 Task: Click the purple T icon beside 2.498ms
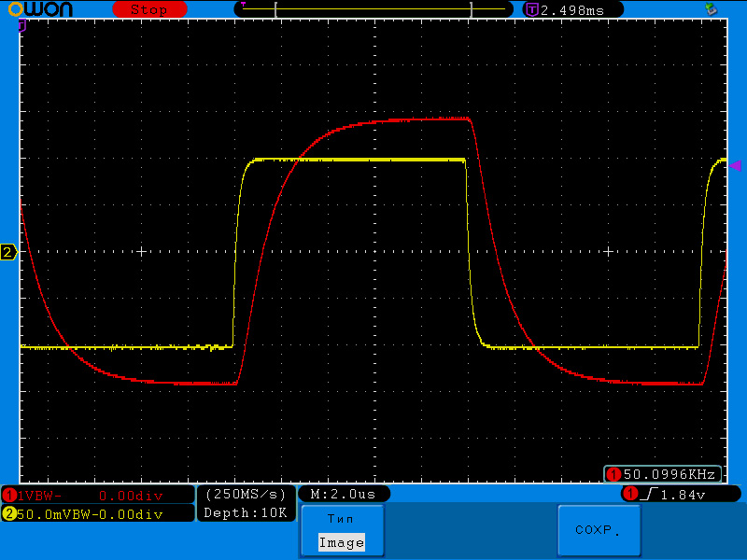(531, 9)
